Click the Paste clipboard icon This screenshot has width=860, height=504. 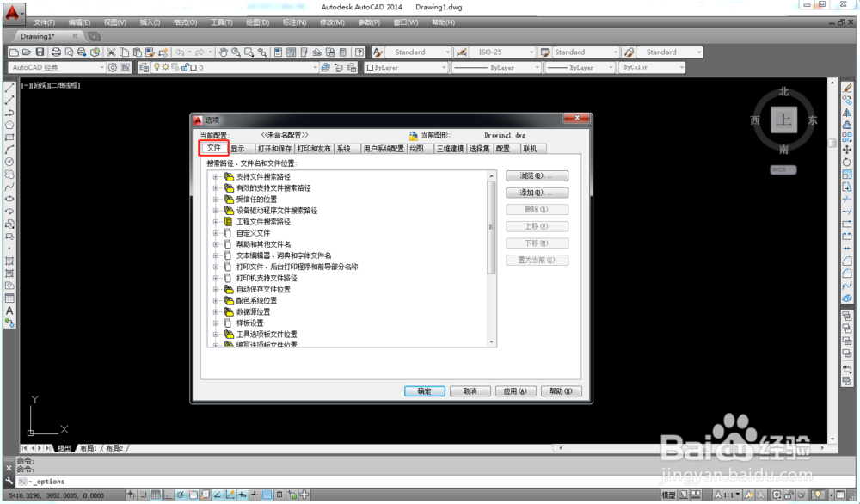pyautogui.click(x=137, y=52)
